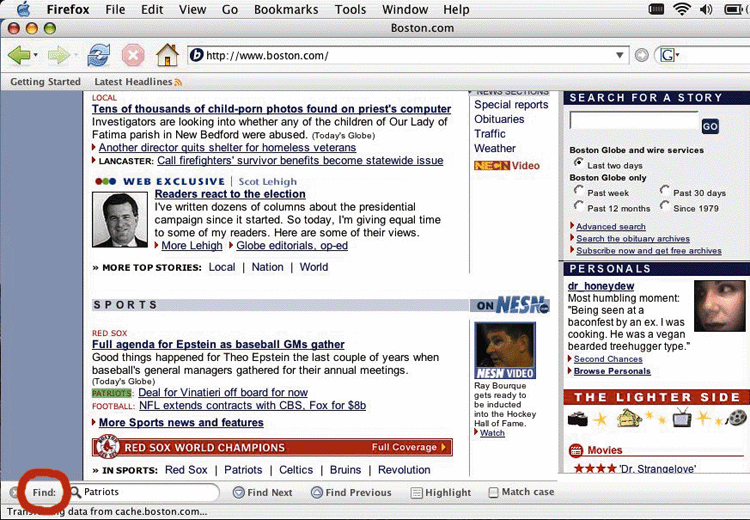Viewport: 750px width, 520px height.
Task: Select the Past 12 months radio button
Action: tap(579, 206)
